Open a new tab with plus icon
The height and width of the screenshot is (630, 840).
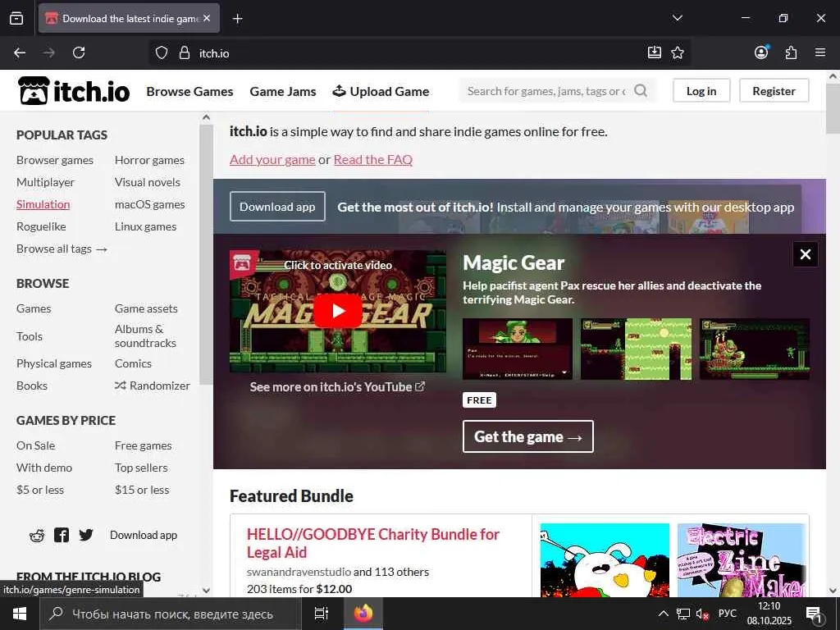(237, 19)
